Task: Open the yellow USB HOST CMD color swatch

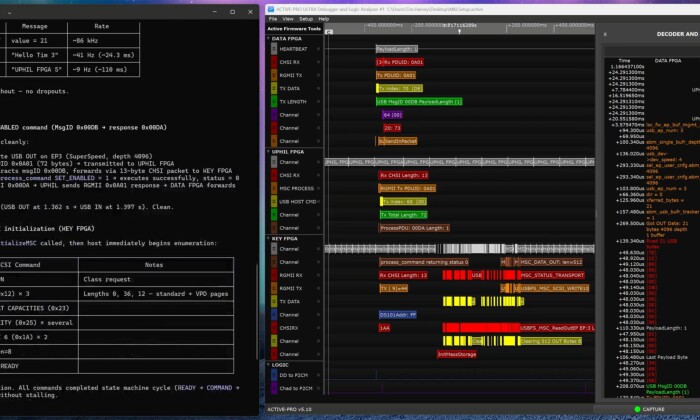Action: pos(274,202)
